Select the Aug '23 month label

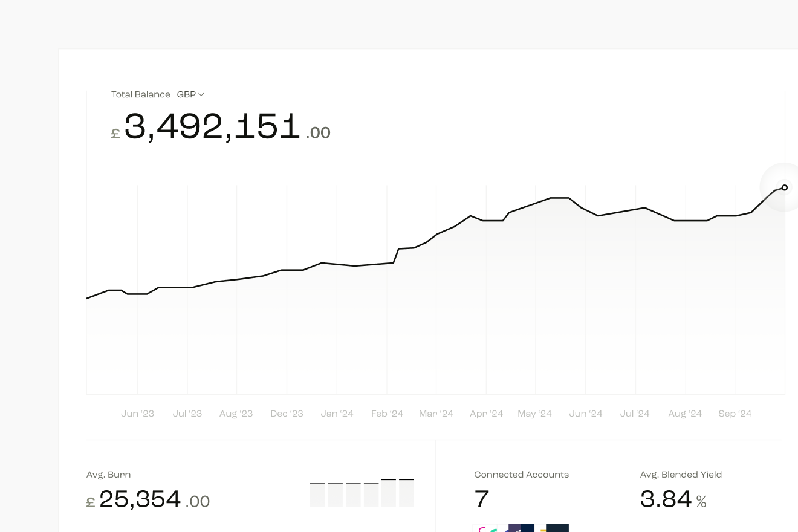(236, 414)
